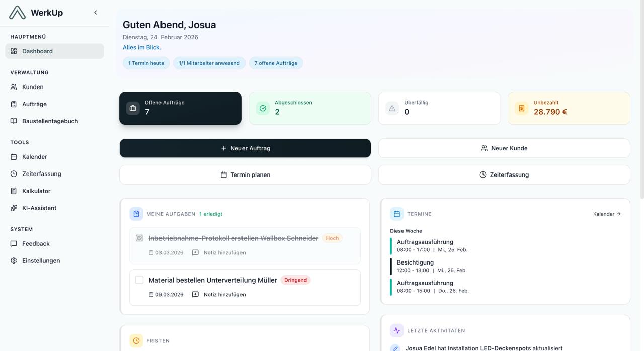Collapse the sidebar using the chevron

tap(95, 12)
